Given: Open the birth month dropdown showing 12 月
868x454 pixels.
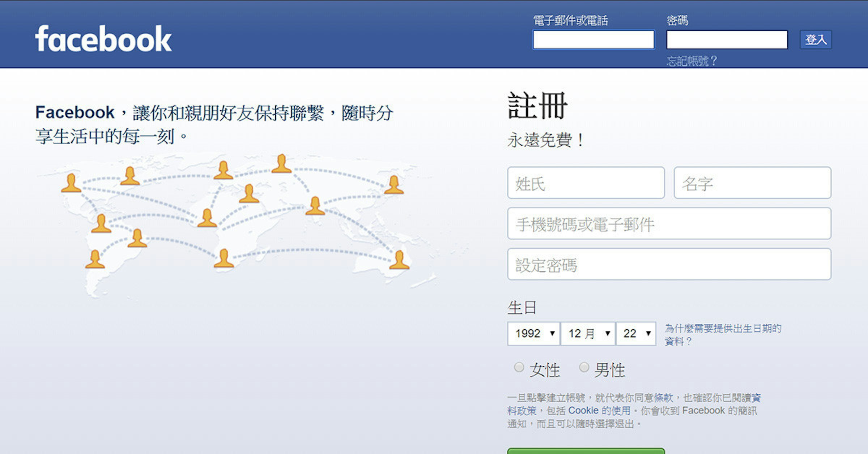Looking at the screenshot, I should (x=588, y=333).
